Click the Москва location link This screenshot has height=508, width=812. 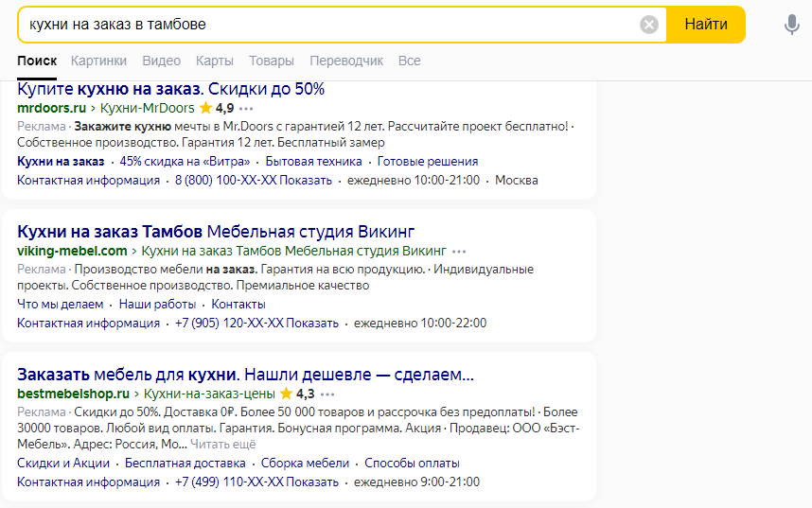517,180
